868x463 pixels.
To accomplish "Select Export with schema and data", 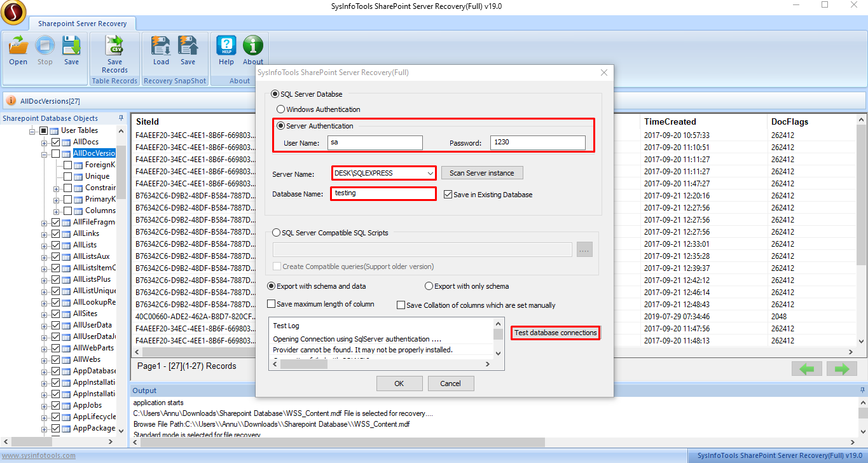I will click(271, 286).
